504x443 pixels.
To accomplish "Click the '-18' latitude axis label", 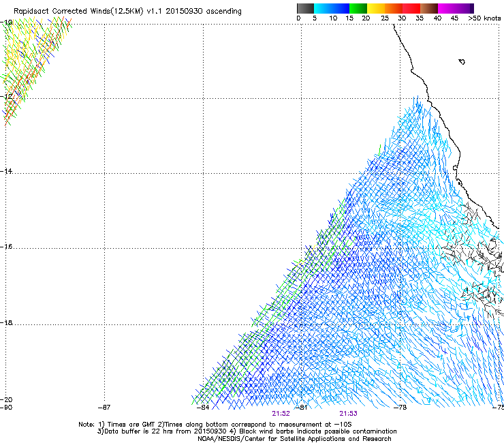I will pyautogui.click(x=6, y=322).
